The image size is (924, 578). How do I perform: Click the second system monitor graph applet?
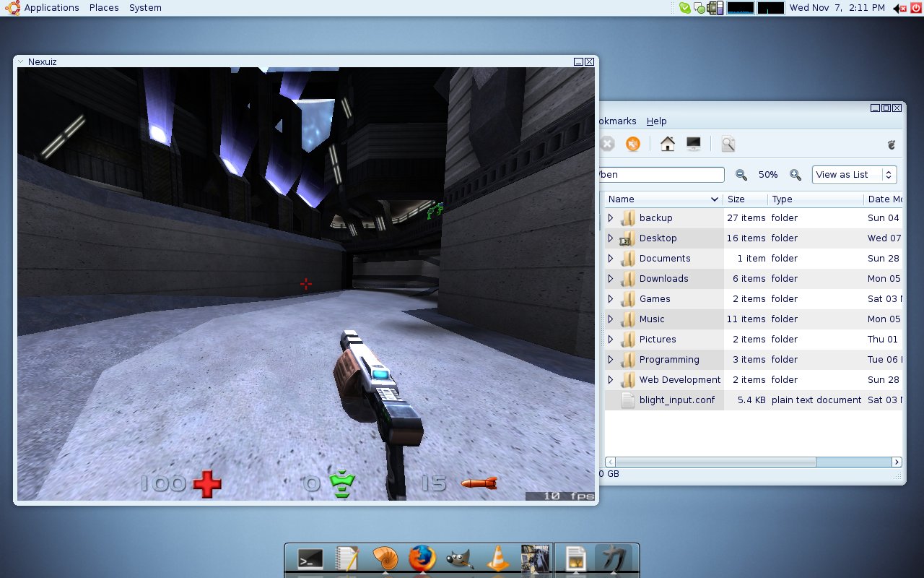(770, 8)
